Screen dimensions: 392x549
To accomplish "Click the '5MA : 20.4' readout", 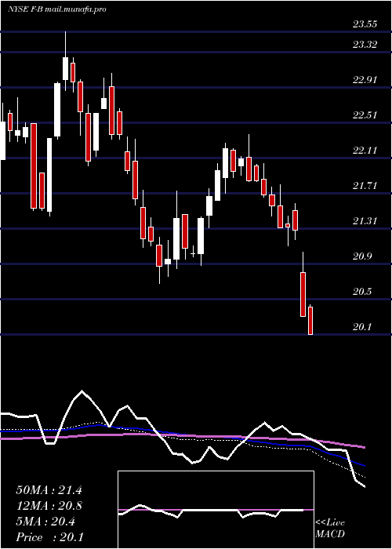I will pos(45,522).
